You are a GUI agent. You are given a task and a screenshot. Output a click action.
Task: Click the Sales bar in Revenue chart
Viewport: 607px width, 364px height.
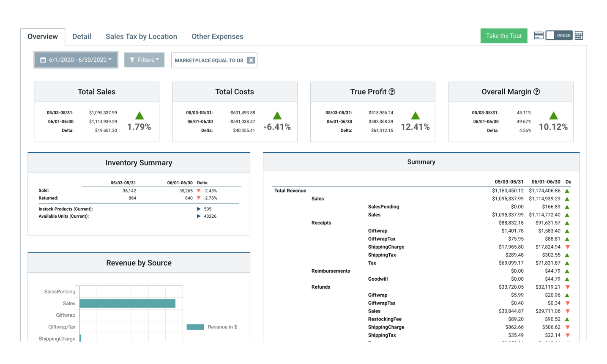127,303
